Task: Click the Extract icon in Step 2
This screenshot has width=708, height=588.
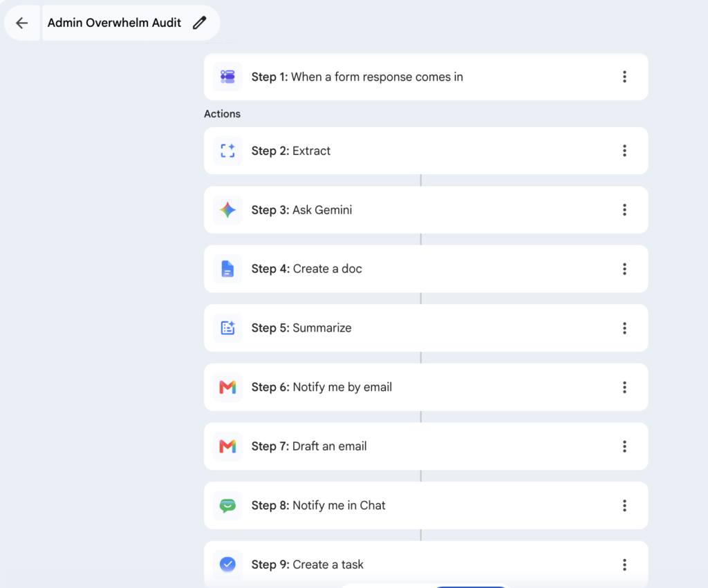Action: click(227, 151)
